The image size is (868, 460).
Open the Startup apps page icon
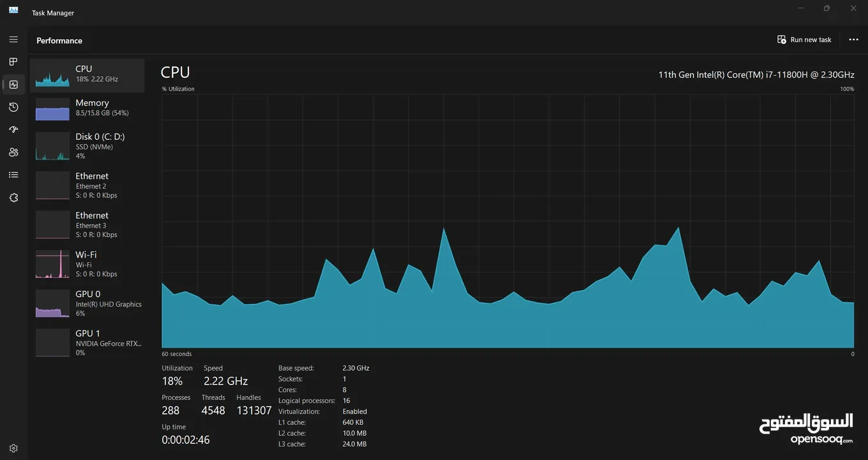pyautogui.click(x=13, y=130)
